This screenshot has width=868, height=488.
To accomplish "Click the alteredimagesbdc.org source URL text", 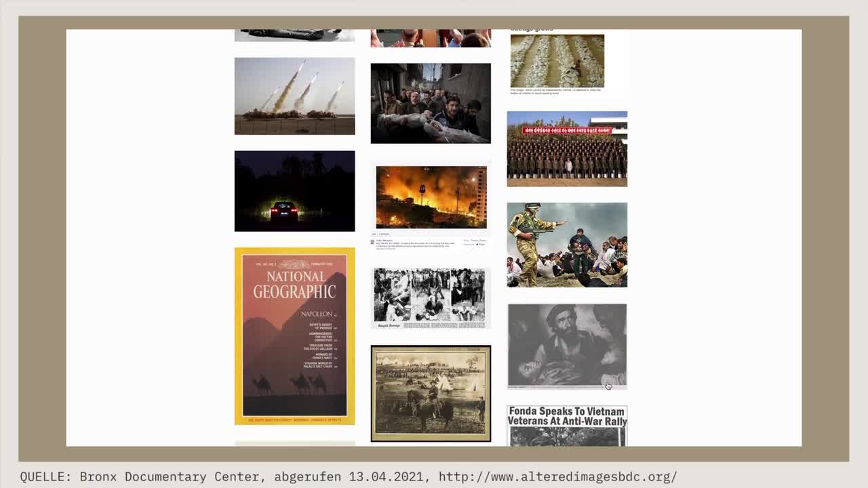I will point(557,476).
